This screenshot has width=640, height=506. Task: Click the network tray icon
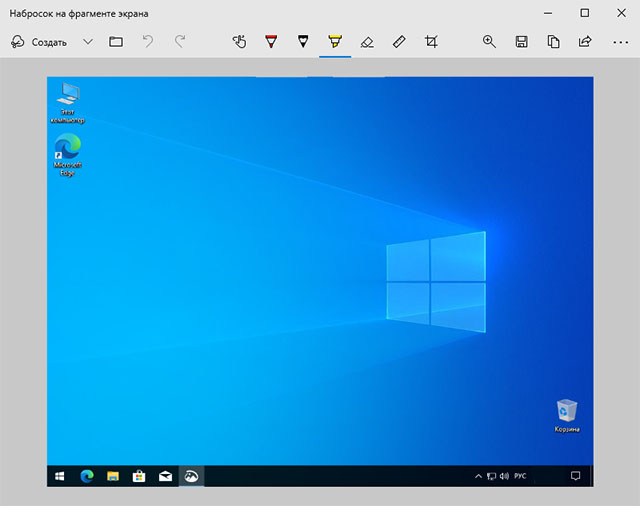pyautogui.click(x=491, y=476)
